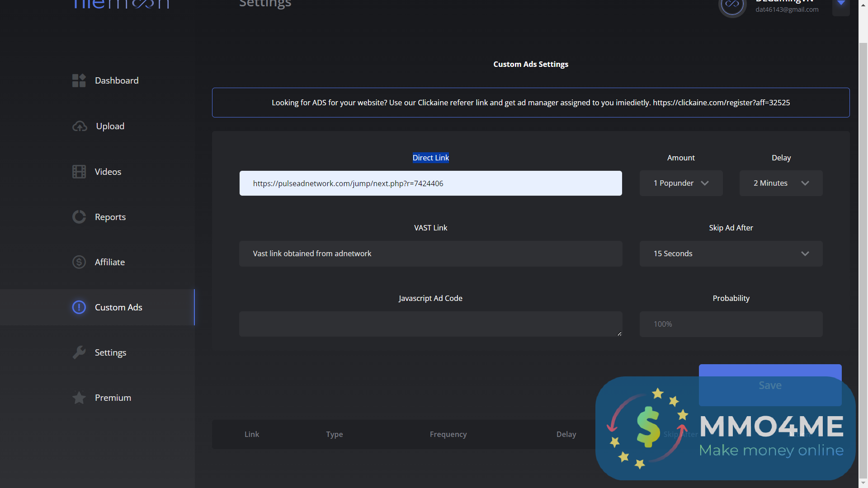868x488 pixels.
Task: Click the Clickaine referral notice banner
Action: [x=530, y=103]
